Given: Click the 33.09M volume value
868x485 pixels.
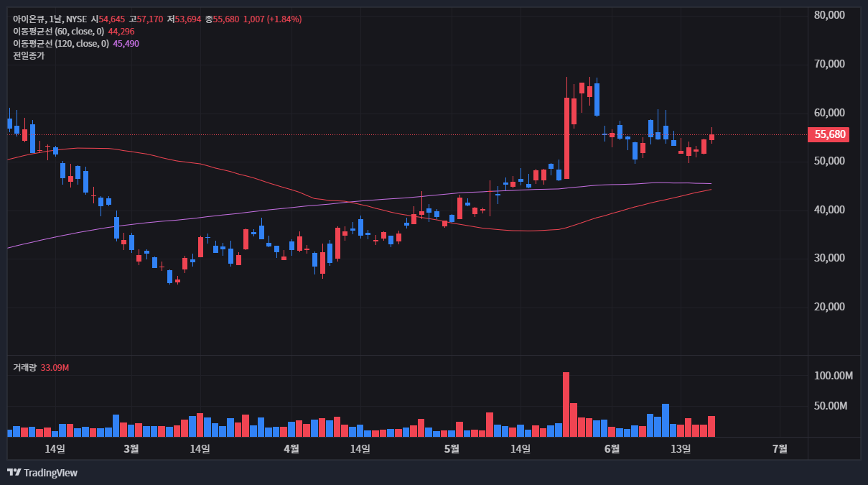Looking at the screenshot, I should pyautogui.click(x=55, y=367).
